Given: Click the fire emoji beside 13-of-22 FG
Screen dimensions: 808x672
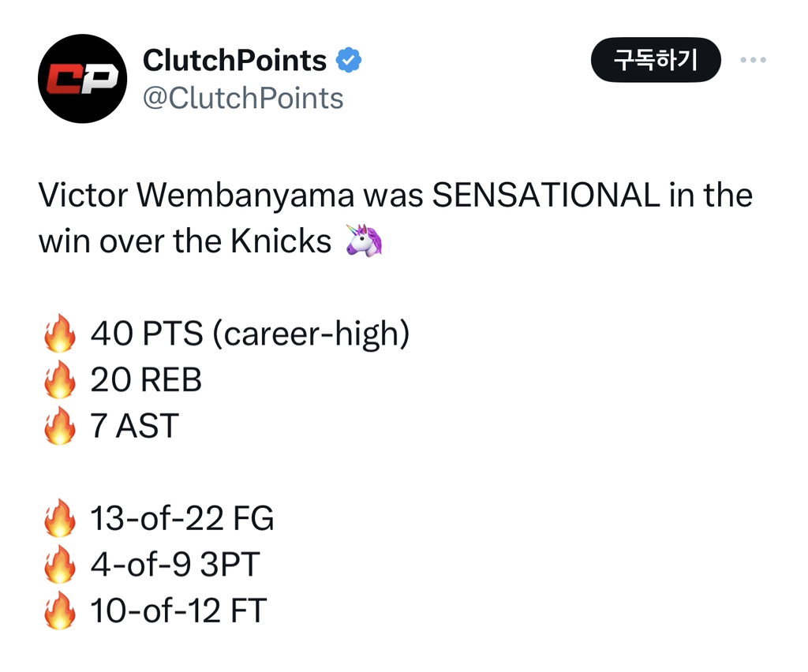Looking at the screenshot, I should tap(60, 518).
